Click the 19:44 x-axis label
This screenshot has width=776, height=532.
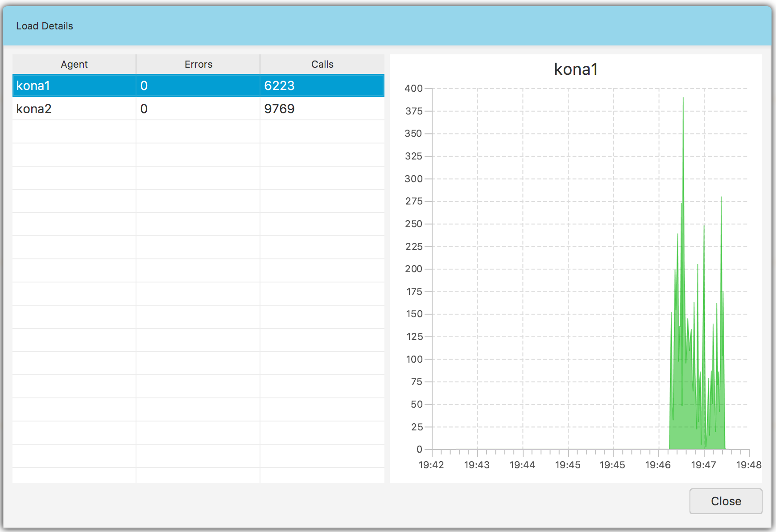click(x=522, y=465)
